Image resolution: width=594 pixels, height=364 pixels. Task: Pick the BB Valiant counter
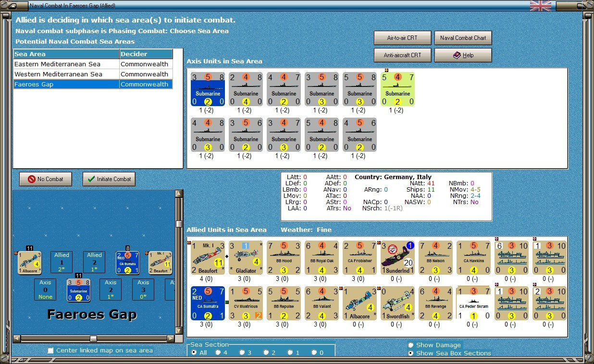(x=322, y=303)
